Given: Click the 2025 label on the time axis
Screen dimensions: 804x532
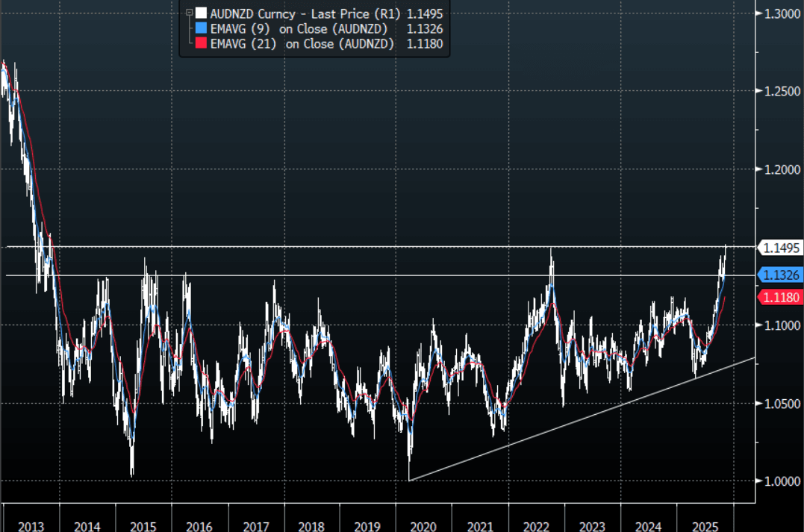Looking at the screenshot, I should (x=705, y=526).
